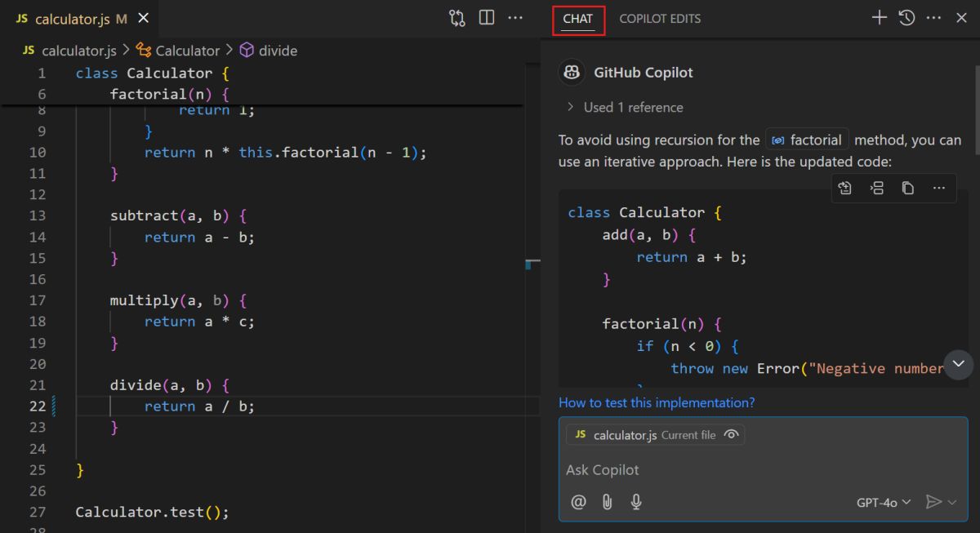Click the calculator.js current file attachment chip

655,435
